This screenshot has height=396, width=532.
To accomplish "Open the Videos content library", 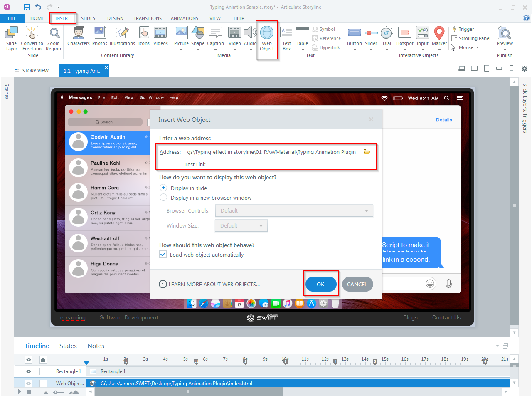I will tap(160, 36).
